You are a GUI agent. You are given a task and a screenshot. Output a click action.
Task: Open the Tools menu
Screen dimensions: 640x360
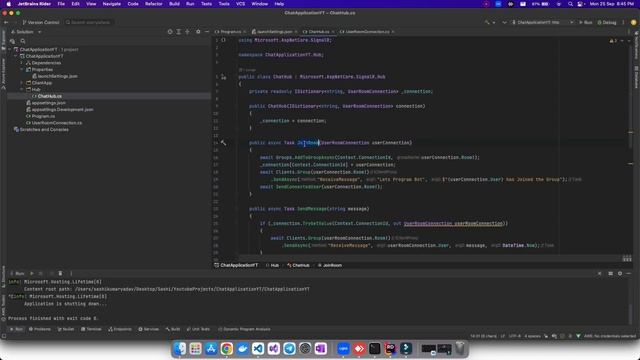point(224,4)
